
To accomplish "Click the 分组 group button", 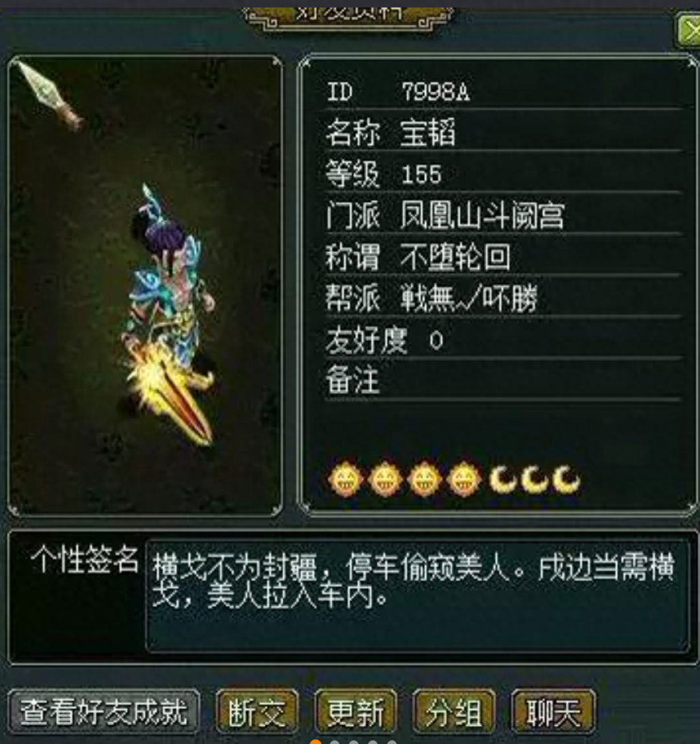I will pyautogui.click(x=454, y=712).
